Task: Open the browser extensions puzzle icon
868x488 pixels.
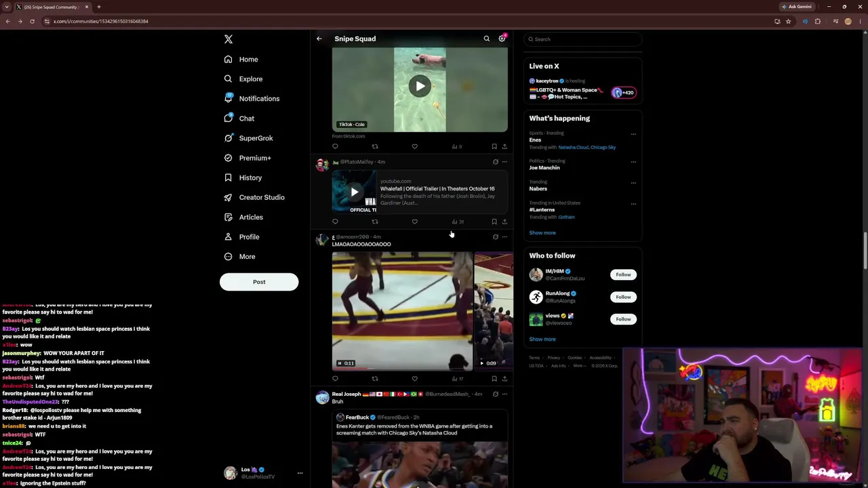Action: point(817,21)
